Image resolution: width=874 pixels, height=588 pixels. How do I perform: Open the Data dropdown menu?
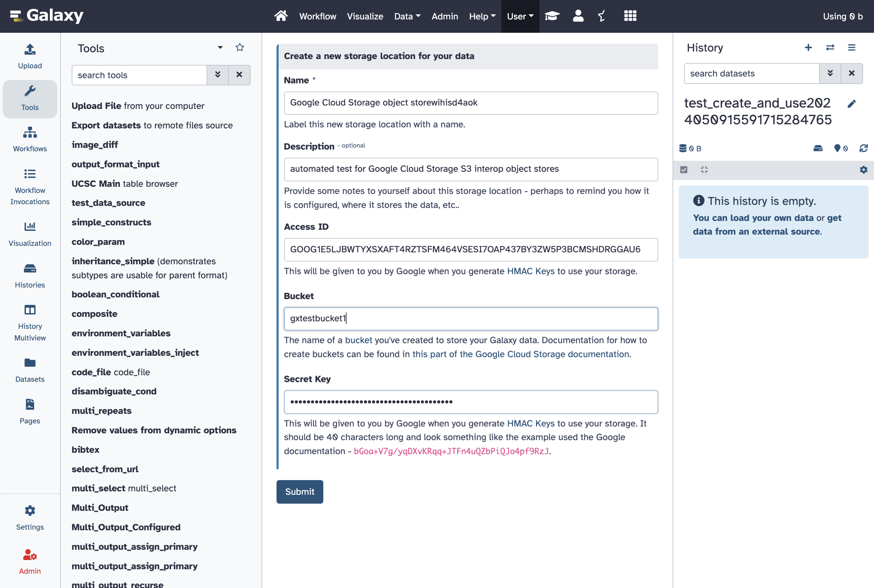(407, 16)
